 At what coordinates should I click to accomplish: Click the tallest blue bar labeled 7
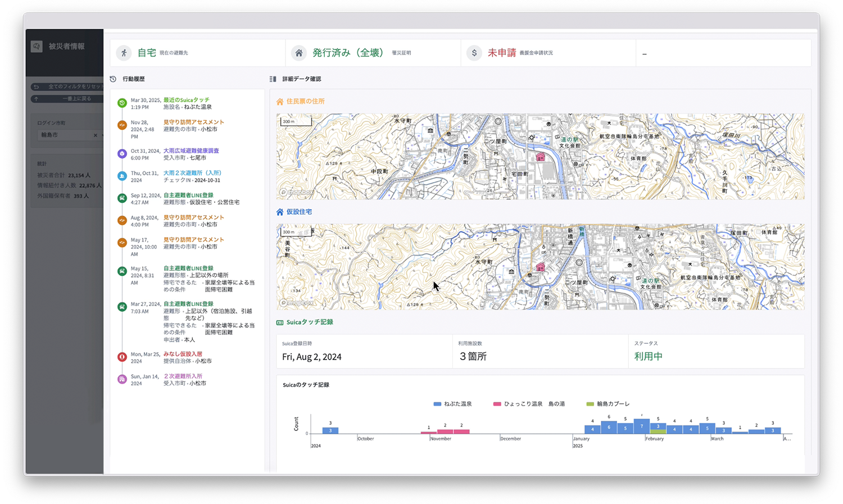click(x=642, y=426)
